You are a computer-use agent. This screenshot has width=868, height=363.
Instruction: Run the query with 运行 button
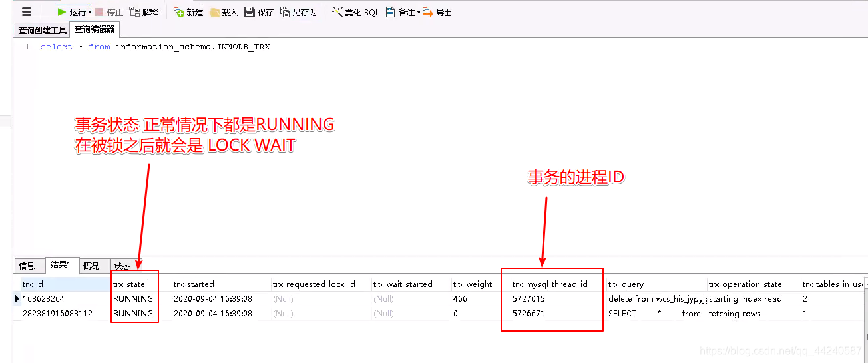(x=71, y=12)
